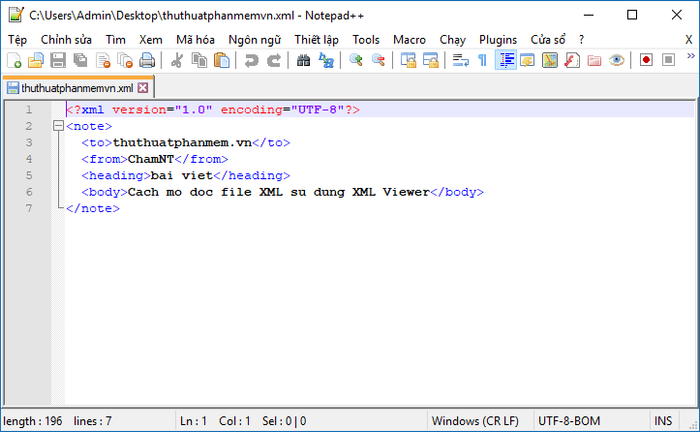The height and width of the screenshot is (432, 700).
Task: Open the Function List icon
Action: (x=572, y=60)
